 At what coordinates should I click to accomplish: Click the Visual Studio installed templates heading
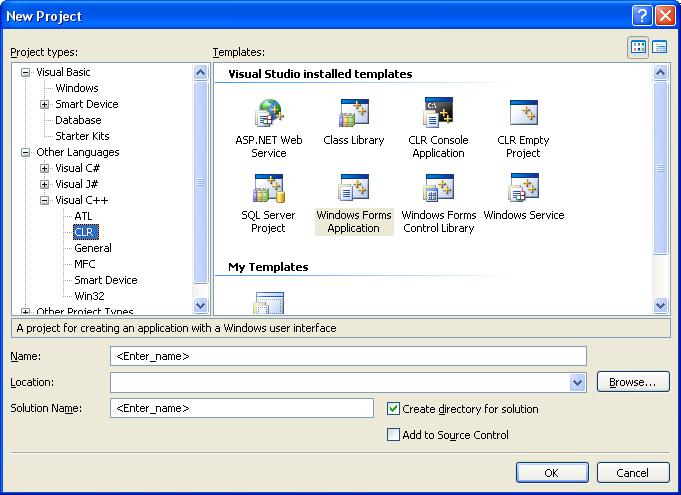tap(320, 74)
